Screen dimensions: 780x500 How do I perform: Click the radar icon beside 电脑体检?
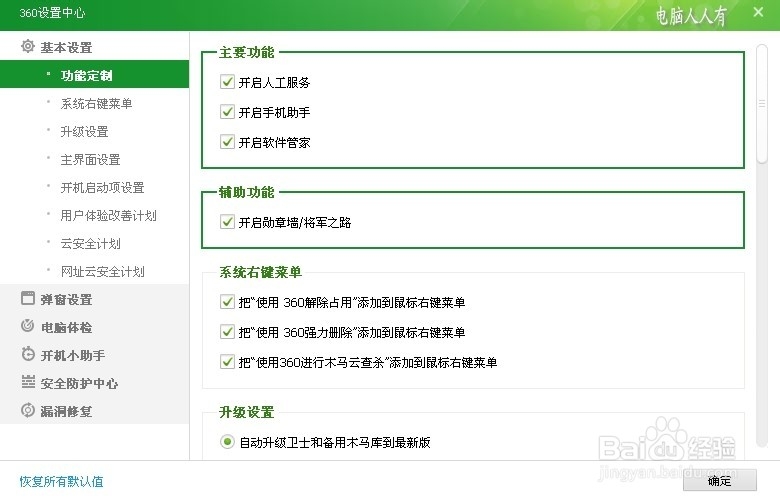(x=28, y=326)
